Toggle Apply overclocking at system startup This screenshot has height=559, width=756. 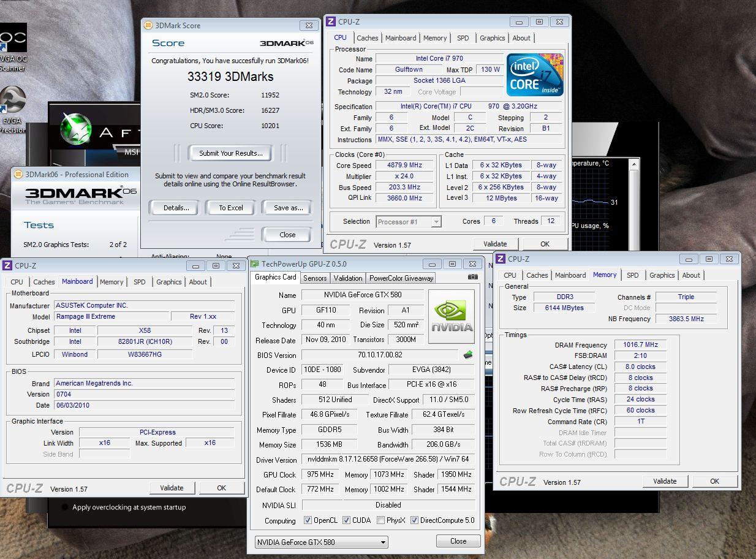click(64, 507)
